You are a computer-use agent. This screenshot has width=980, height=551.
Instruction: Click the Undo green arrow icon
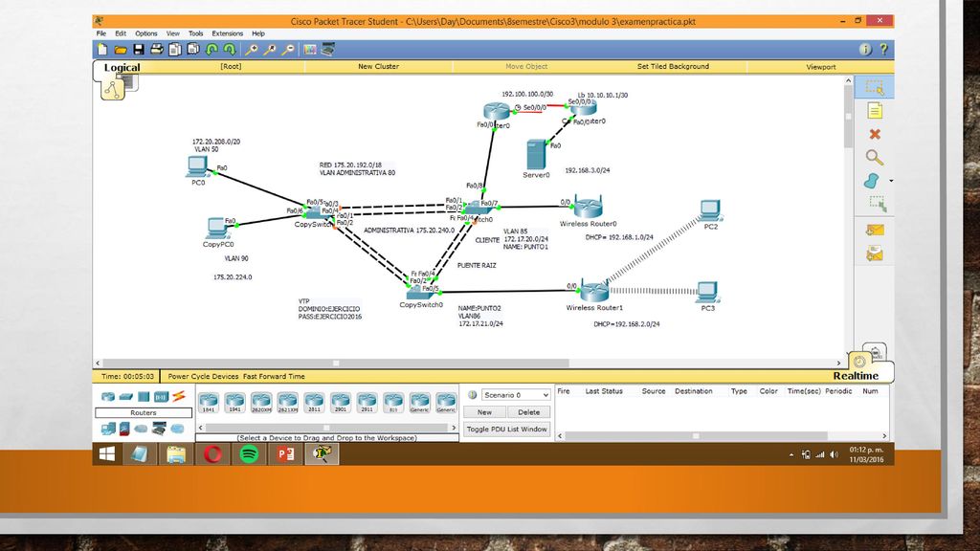pos(212,50)
